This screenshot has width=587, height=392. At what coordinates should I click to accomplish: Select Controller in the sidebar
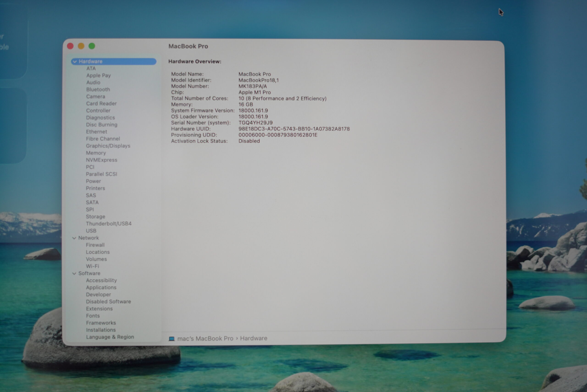(x=98, y=110)
